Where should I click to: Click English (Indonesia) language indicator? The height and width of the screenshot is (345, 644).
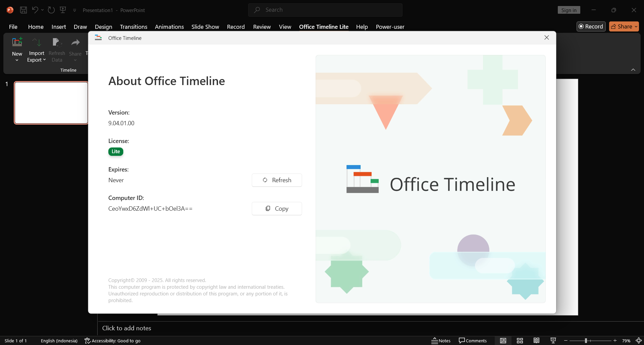(x=59, y=341)
